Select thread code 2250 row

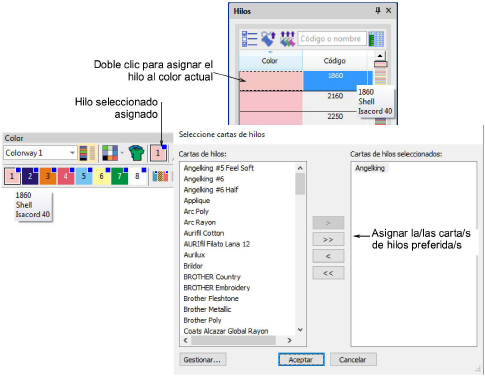(x=335, y=117)
